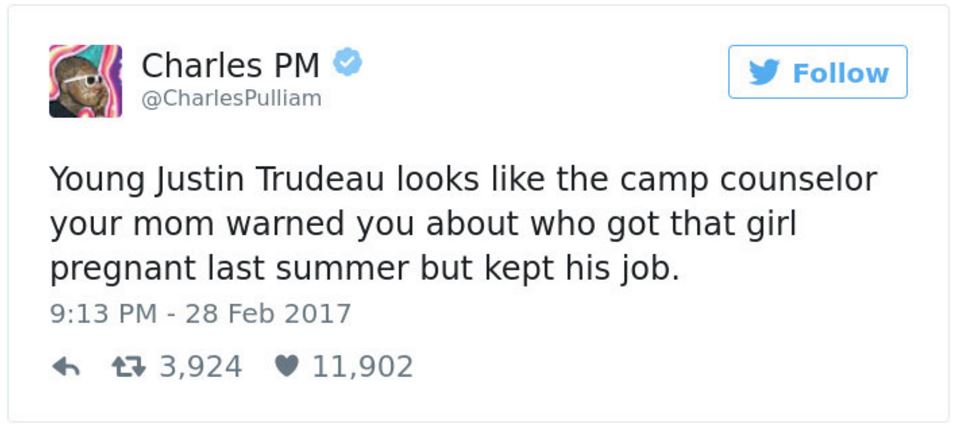Click the word "Follow" label text
The image size is (954, 426).
(840, 73)
